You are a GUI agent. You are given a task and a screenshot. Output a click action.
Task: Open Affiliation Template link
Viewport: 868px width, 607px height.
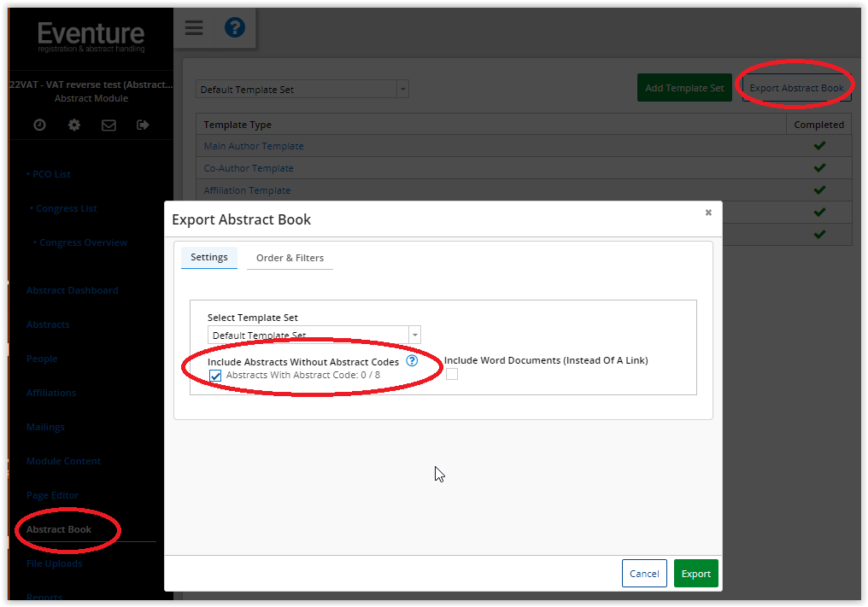coord(247,190)
